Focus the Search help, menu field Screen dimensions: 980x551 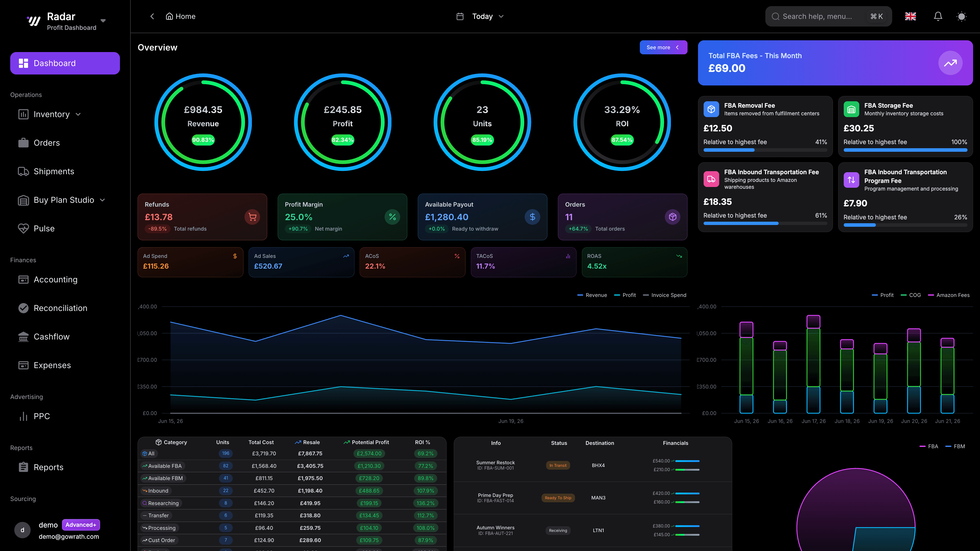pyautogui.click(x=828, y=16)
